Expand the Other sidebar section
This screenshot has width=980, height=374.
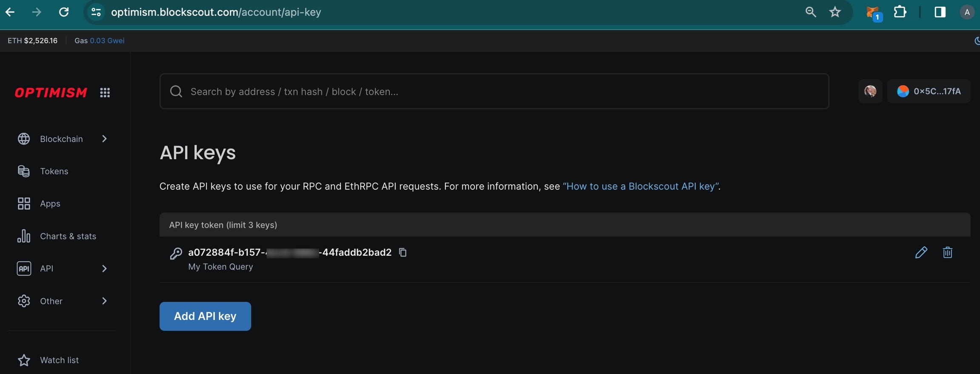click(104, 301)
